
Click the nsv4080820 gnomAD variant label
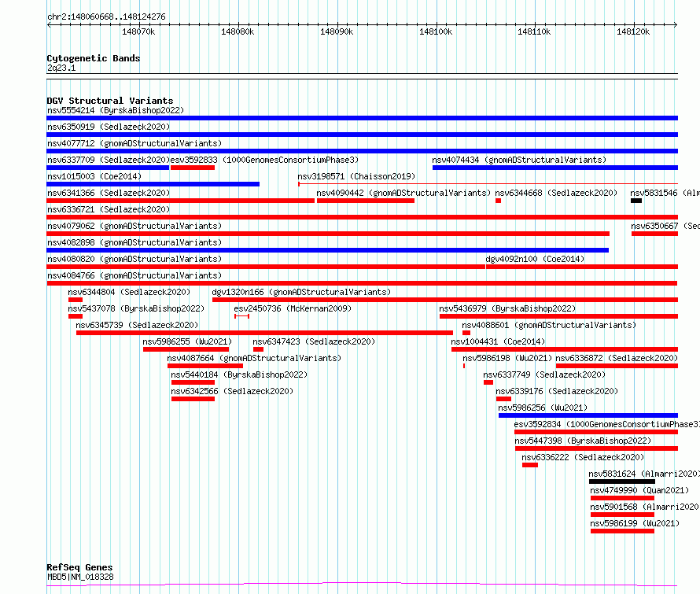[x=134, y=259]
